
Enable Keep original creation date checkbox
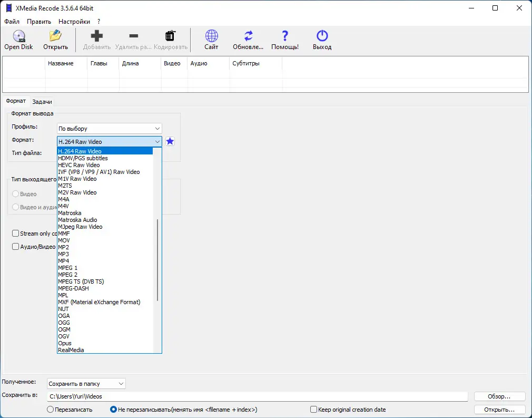[x=314, y=410]
